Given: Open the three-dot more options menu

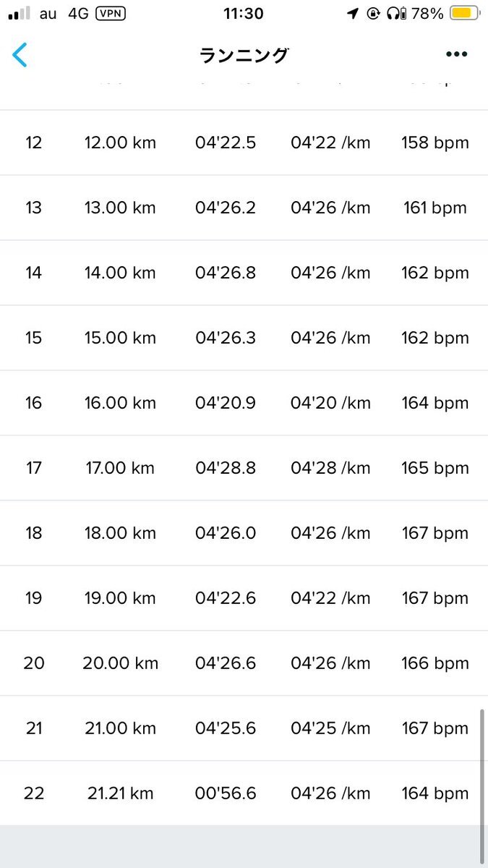Looking at the screenshot, I should pos(456,55).
